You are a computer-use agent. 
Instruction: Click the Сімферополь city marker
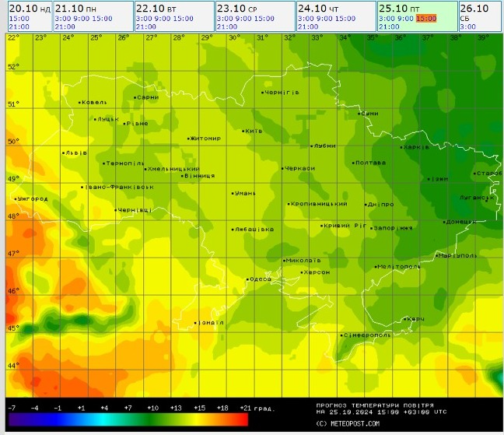[x=341, y=335]
